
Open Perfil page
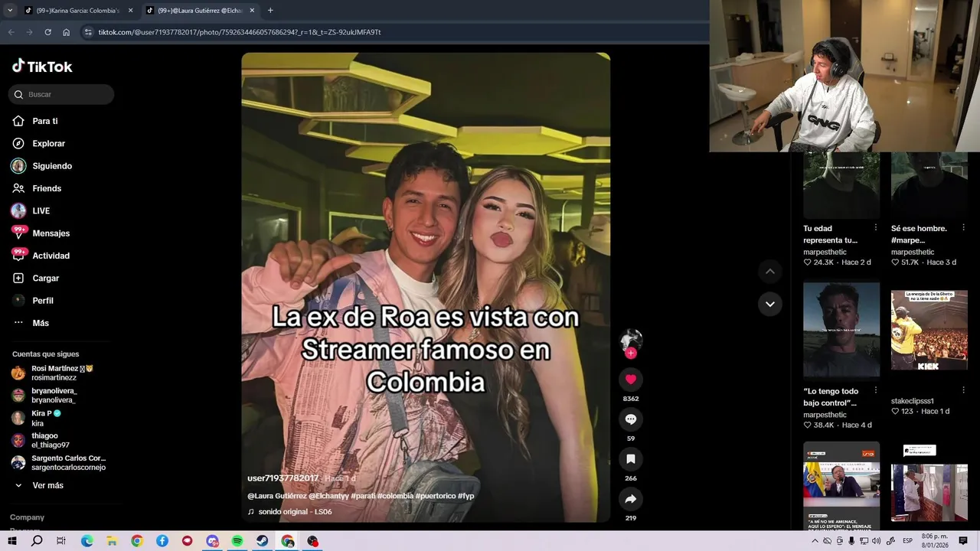pyautogui.click(x=33, y=301)
